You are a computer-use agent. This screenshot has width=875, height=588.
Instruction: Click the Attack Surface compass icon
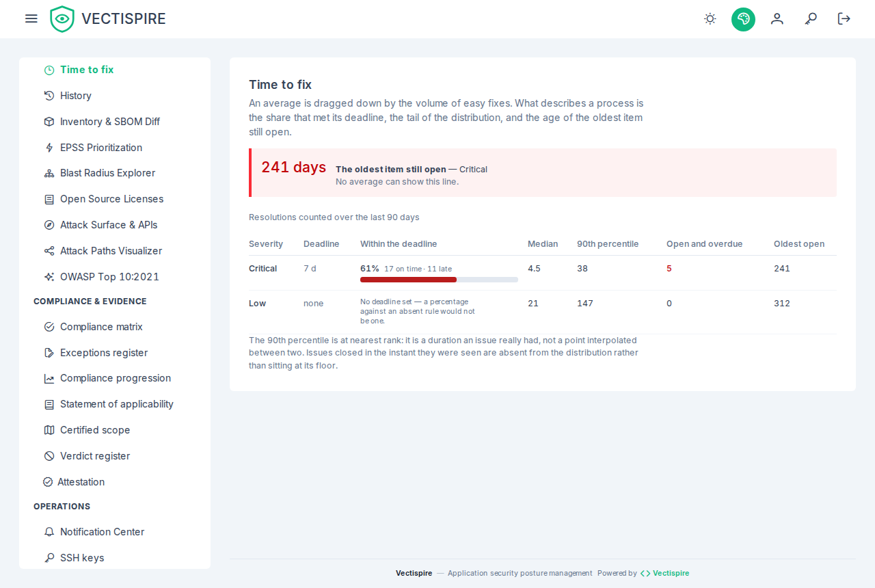pos(49,225)
